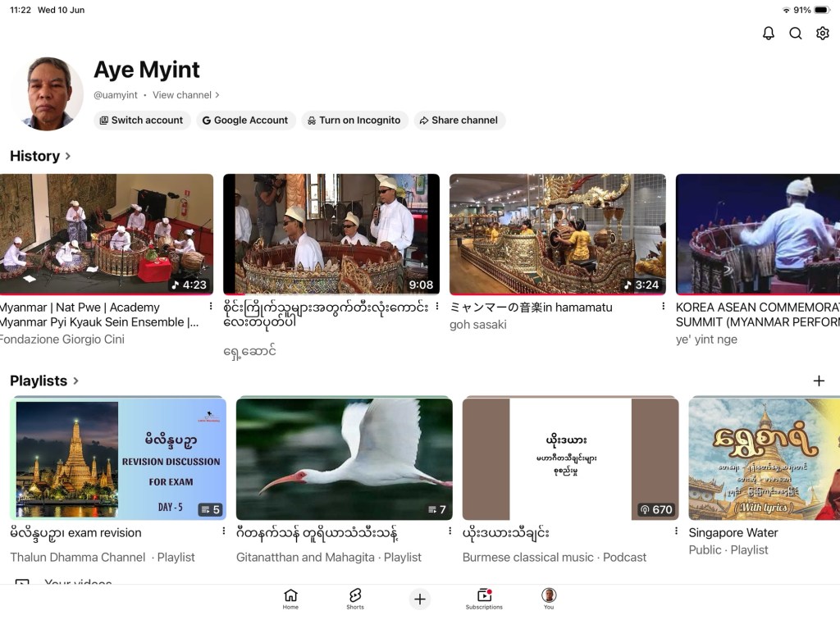Switch to the Shorts tab
840x629 pixels.
click(x=355, y=599)
